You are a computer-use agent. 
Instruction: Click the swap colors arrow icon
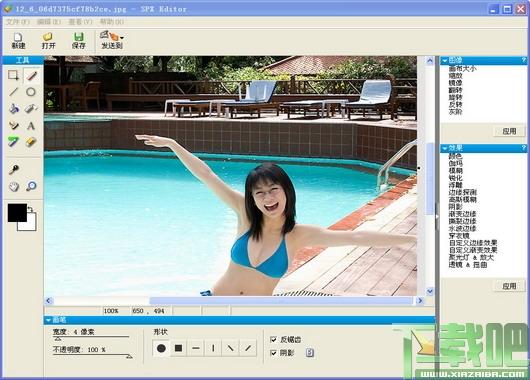[x=30, y=210]
